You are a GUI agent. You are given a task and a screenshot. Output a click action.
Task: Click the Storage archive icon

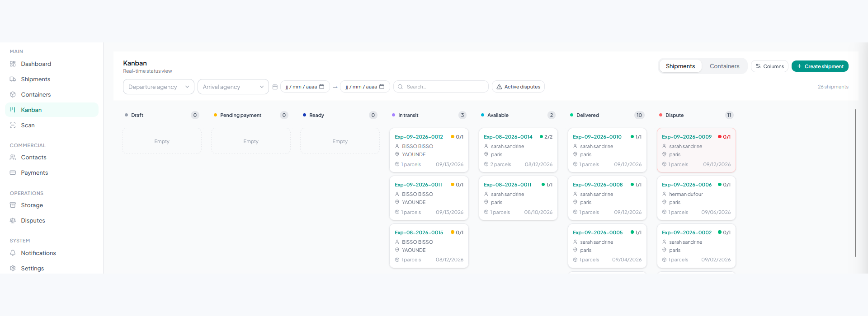(13, 205)
